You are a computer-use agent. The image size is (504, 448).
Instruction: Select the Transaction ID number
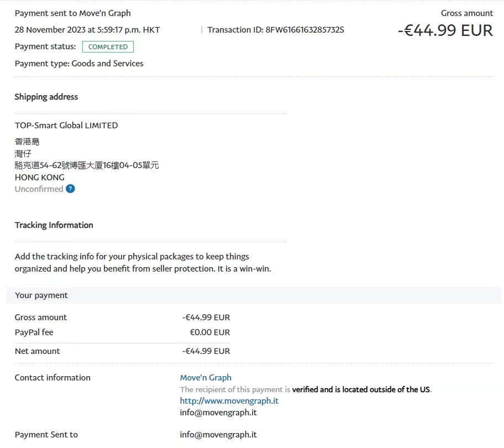[305, 30]
